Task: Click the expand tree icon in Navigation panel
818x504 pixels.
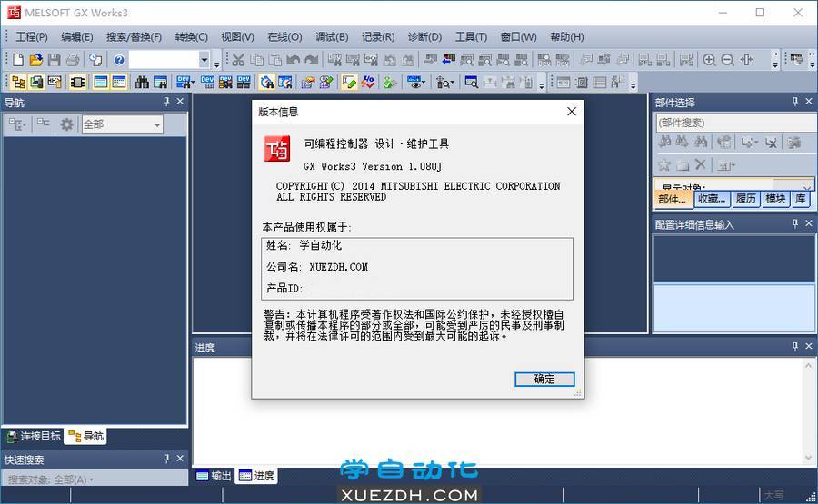Action: pos(17,124)
